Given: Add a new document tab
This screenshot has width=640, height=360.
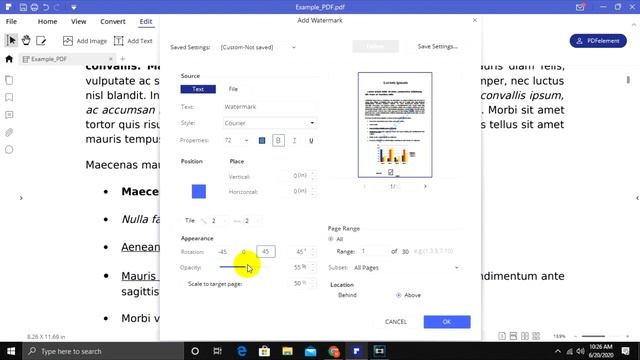Looking at the screenshot, I should tap(122, 59).
